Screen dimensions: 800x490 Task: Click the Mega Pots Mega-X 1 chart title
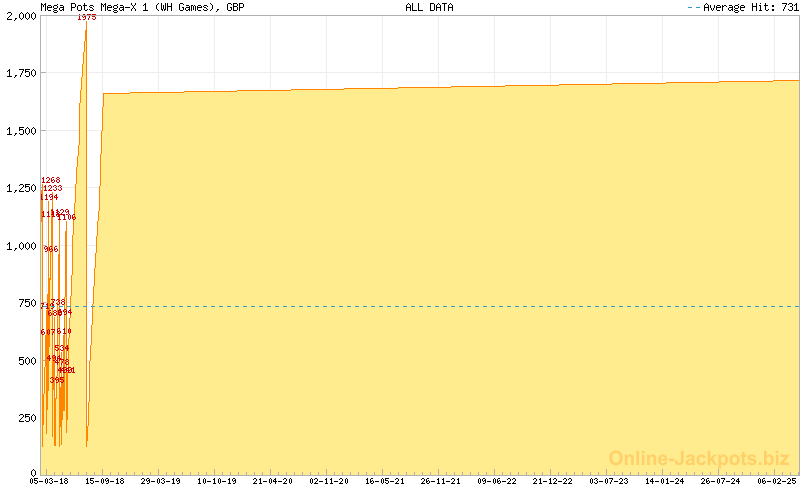tap(142, 7)
